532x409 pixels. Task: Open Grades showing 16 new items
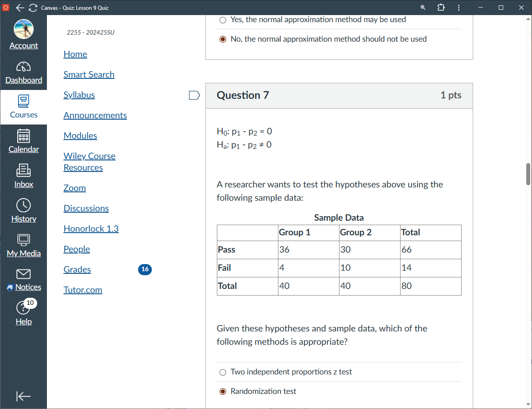(77, 269)
